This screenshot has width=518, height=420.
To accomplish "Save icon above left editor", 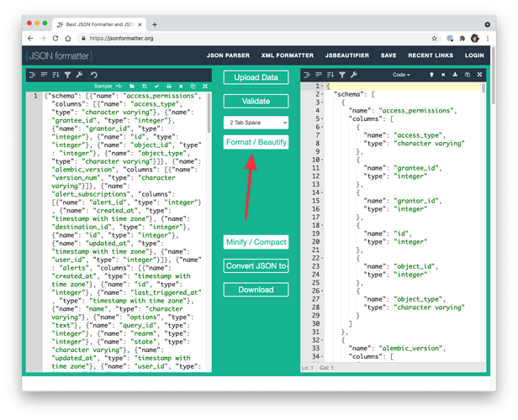I will [145, 87].
